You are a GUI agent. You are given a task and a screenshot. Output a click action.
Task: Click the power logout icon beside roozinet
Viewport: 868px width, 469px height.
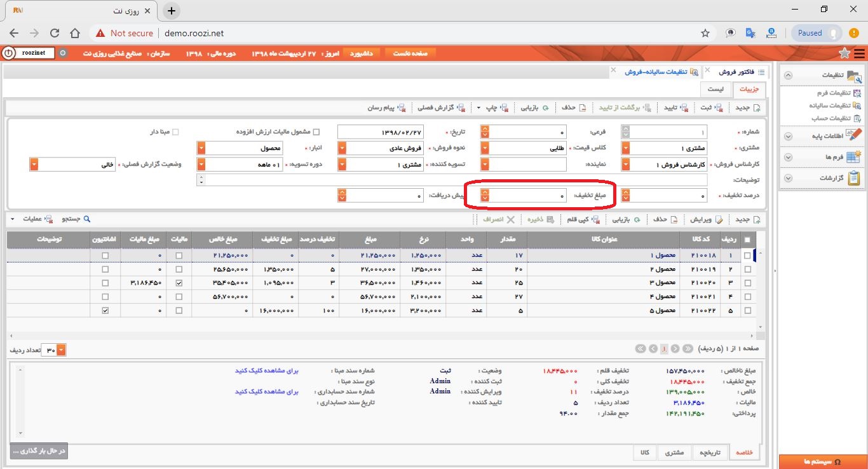click(x=8, y=53)
